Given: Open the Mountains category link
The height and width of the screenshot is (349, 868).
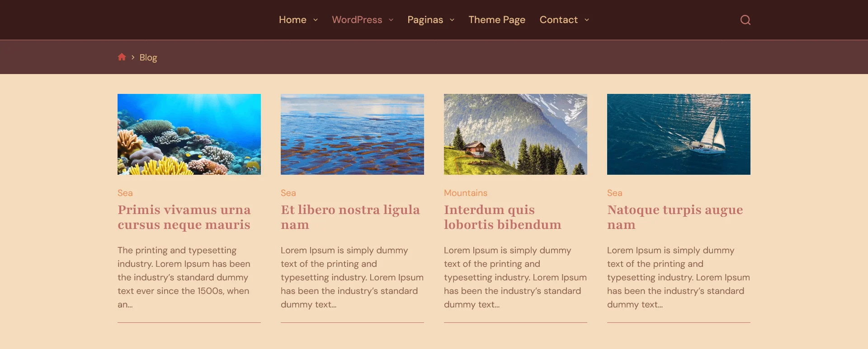Looking at the screenshot, I should point(466,193).
